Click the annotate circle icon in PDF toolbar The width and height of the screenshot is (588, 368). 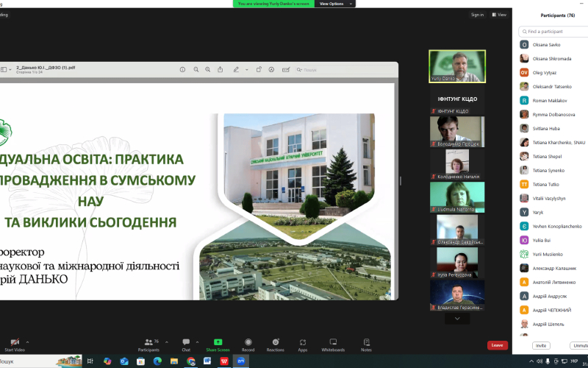(x=271, y=69)
